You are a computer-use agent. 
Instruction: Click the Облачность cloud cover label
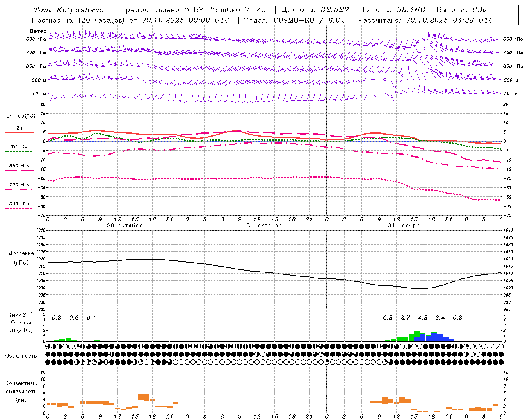(21, 356)
